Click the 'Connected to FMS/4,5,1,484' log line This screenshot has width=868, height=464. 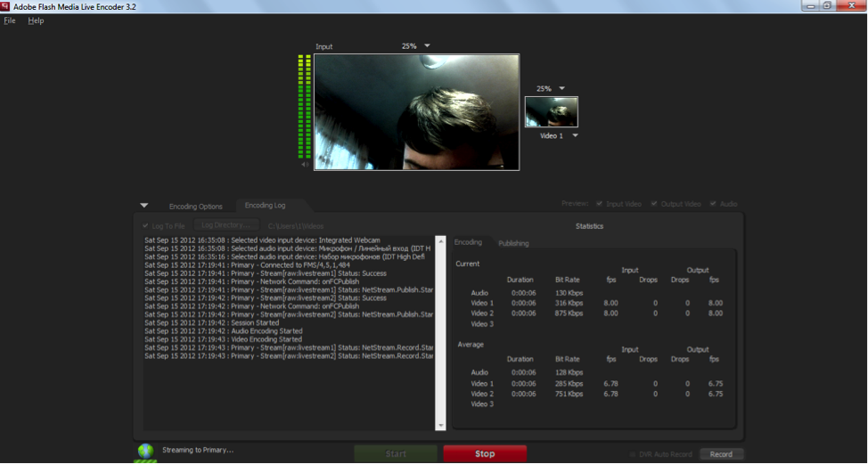(x=247, y=265)
